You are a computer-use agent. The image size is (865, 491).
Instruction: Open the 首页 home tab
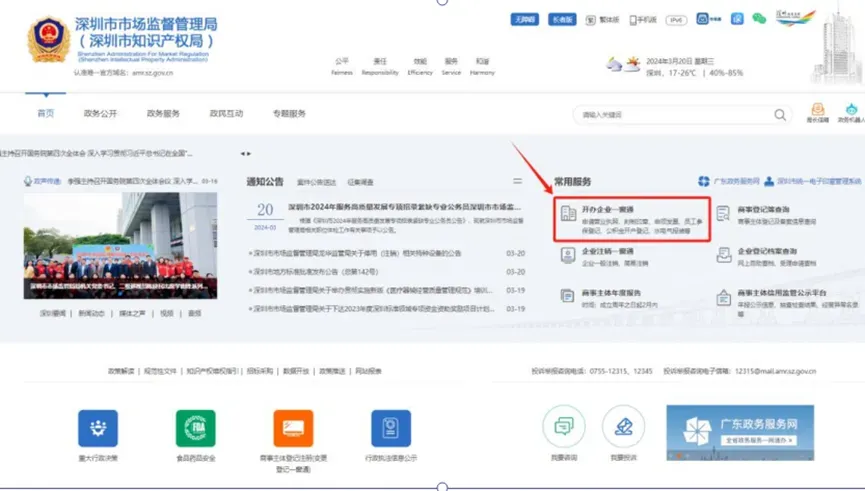[x=46, y=113]
